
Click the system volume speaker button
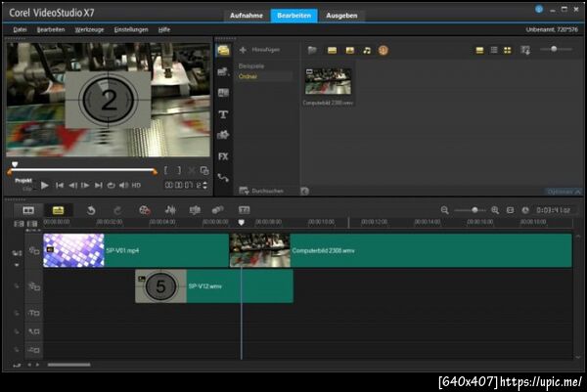[x=123, y=185]
